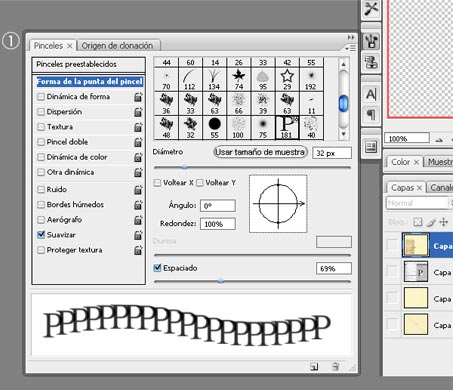Enable the Textura checkbox
This screenshot has height=390, width=453.
pyautogui.click(x=41, y=127)
